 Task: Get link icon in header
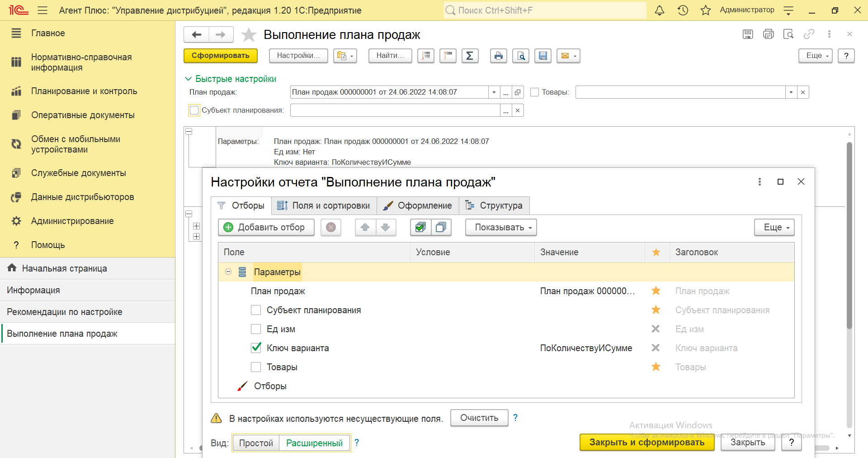tap(809, 34)
